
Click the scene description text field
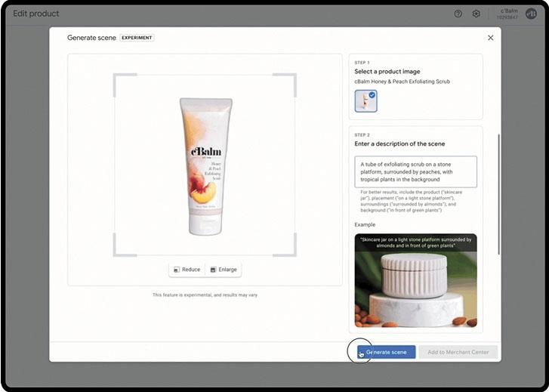coord(415,171)
